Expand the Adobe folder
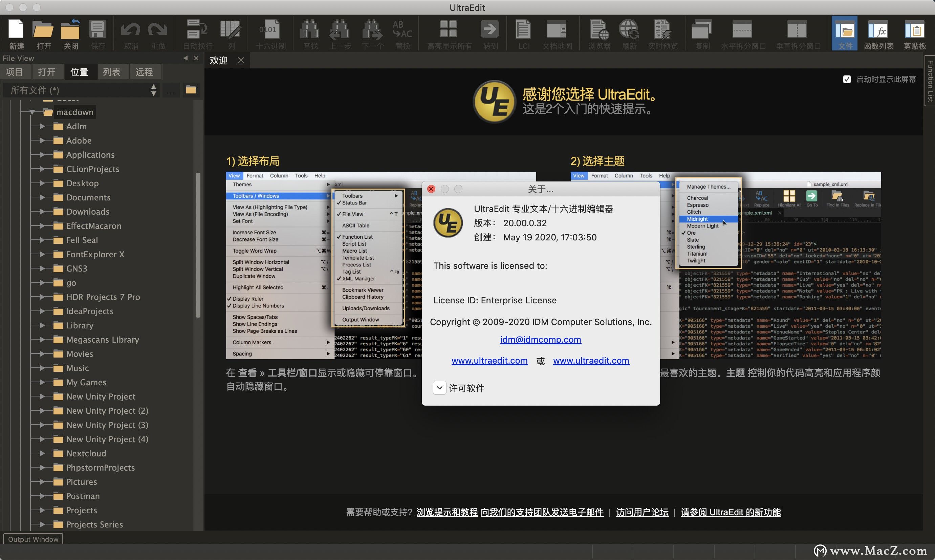The height and width of the screenshot is (560, 935). 43,141
